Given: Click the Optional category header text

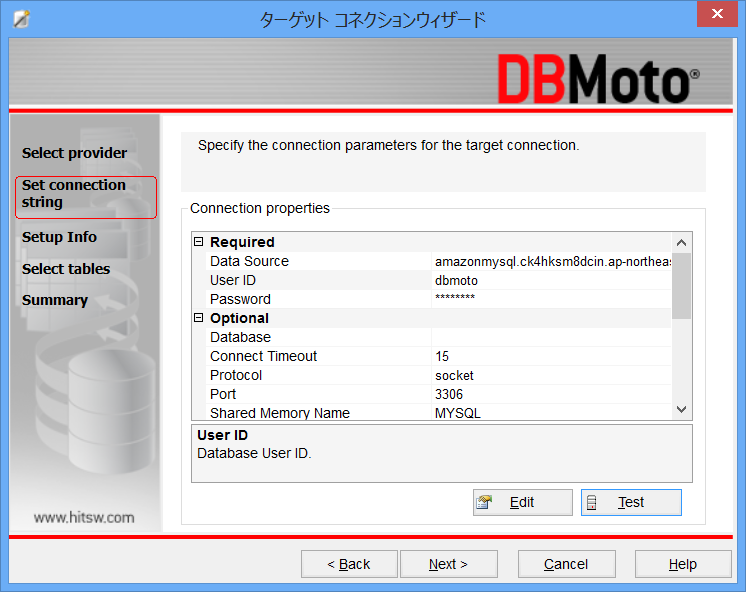Looking at the screenshot, I should 239,318.
